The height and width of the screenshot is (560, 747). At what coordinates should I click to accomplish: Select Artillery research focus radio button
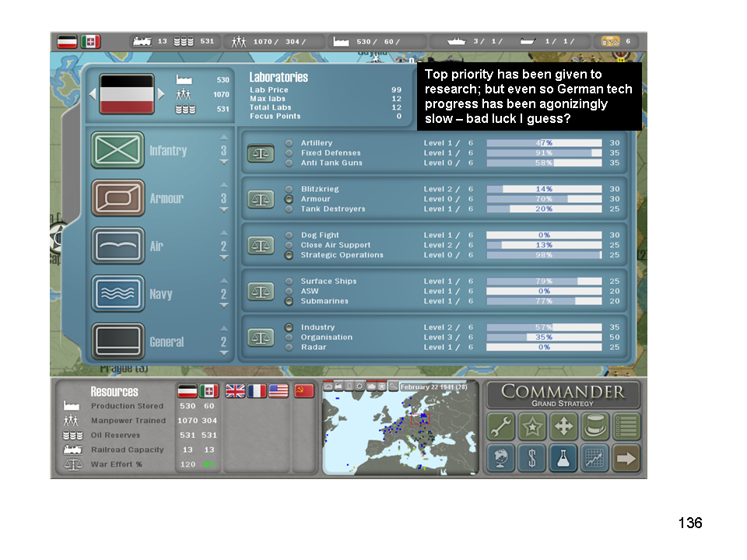click(289, 143)
